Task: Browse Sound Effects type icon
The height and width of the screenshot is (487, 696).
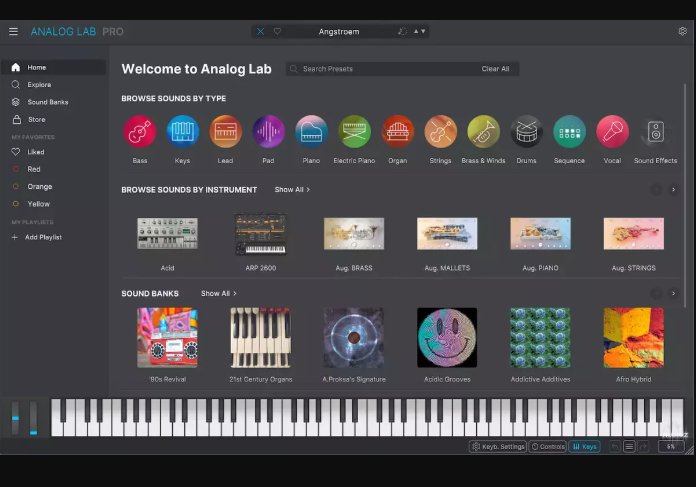Action: click(x=656, y=131)
